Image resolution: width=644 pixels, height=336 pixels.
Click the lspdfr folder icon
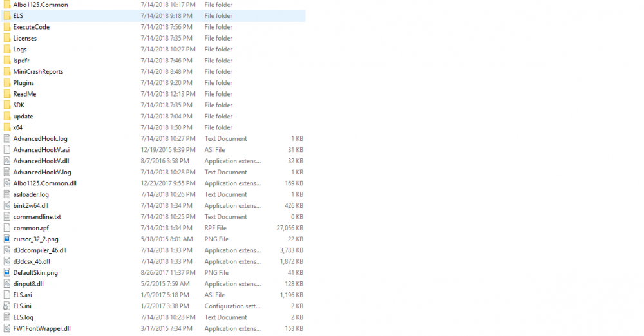[6, 61]
